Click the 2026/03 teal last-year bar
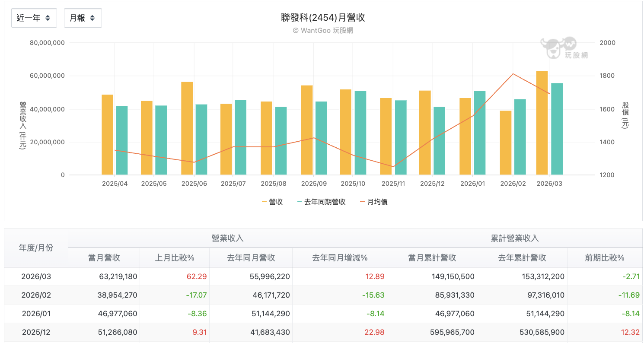Image resolution: width=644 pixels, height=343 pixels. click(x=557, y=129)
